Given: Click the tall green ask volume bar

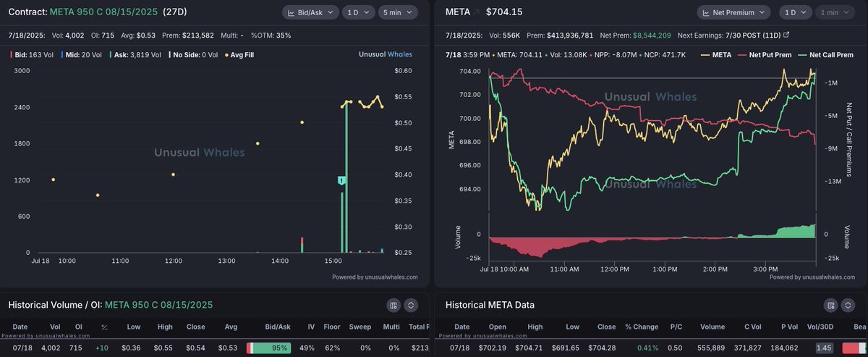Looking at the screenshot, I should pyautogui.click(x=346, y=177).
